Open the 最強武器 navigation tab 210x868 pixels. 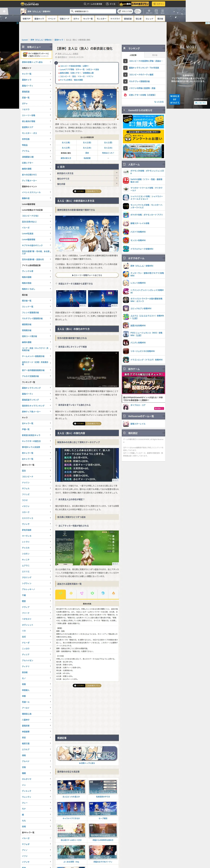128,19
